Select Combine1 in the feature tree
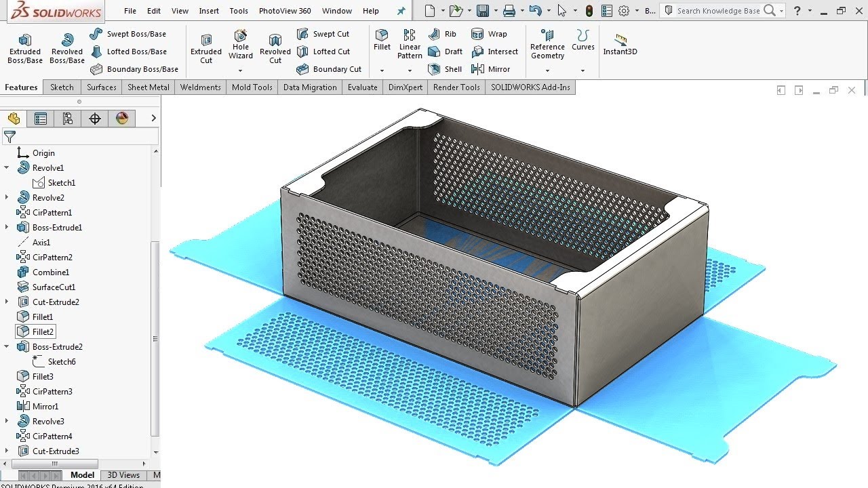 44,272
